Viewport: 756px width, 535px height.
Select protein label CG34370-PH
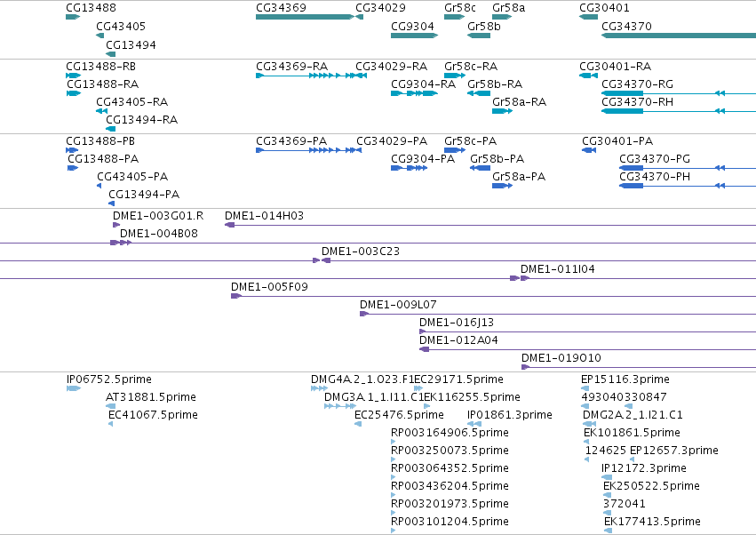[x=655, y=177]
